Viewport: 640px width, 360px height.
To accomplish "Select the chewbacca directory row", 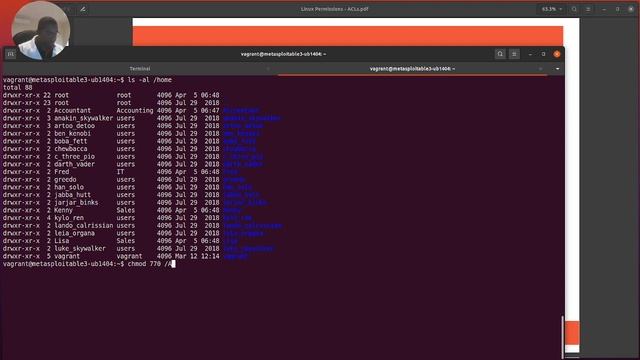I will tap(129, 149).
